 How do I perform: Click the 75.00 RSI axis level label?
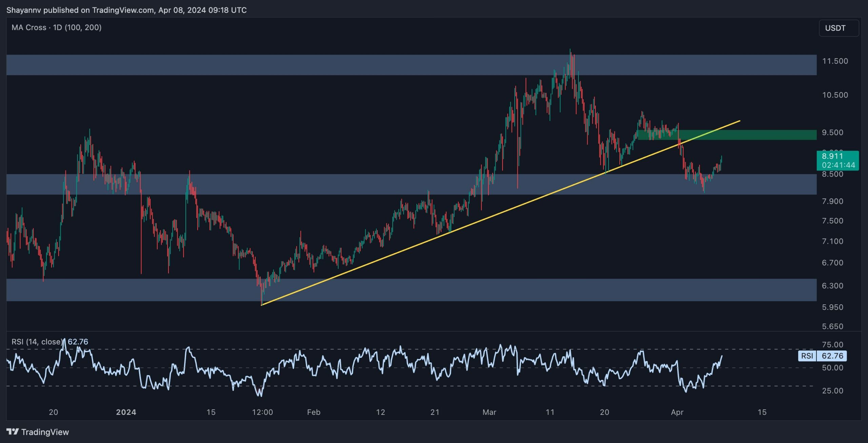click(832, 345)
